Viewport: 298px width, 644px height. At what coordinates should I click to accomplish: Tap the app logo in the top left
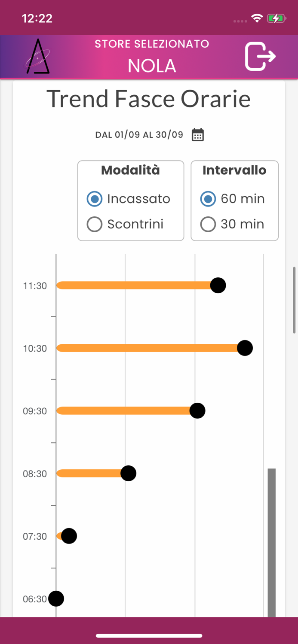click(39, 56)
